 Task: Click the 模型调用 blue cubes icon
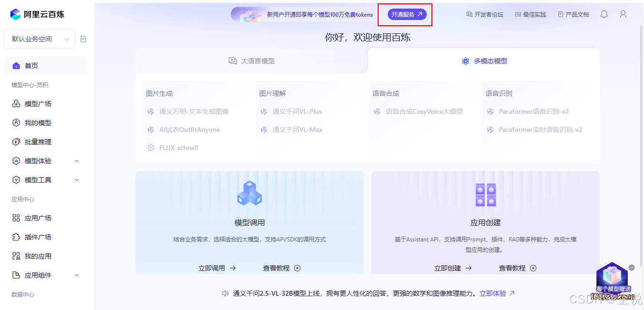pyautogui.click(x=250, y=193)
